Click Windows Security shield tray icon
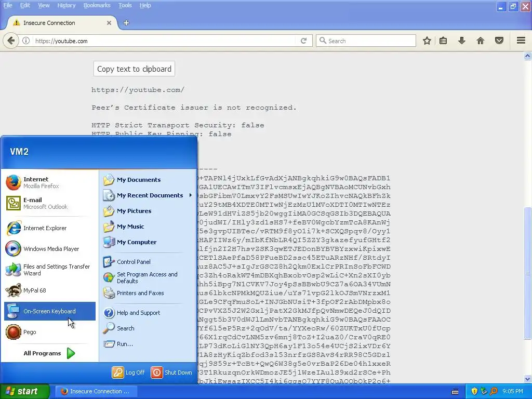Viewport: 532px width, 399px height. pos(474,392)
